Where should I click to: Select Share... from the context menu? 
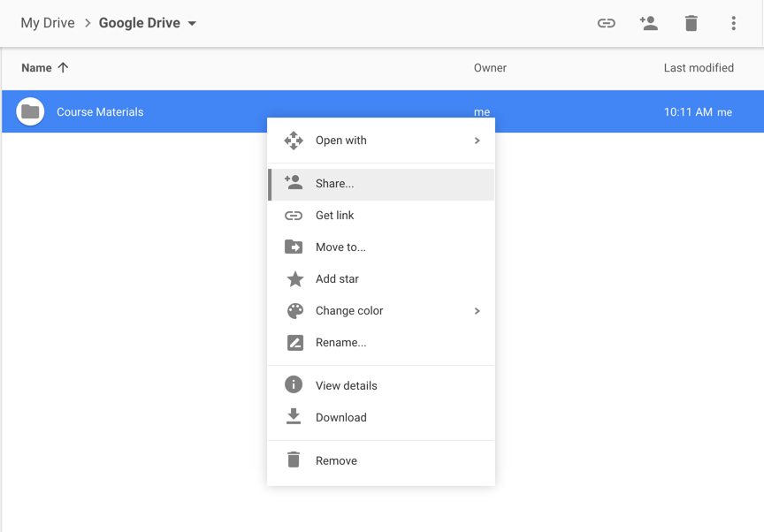(x=381, y=184)
